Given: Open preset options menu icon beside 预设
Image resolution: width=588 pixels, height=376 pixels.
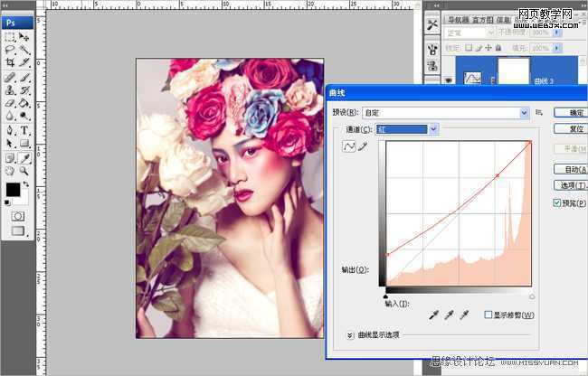Looking at the screenshot, I should pos(539,112).
